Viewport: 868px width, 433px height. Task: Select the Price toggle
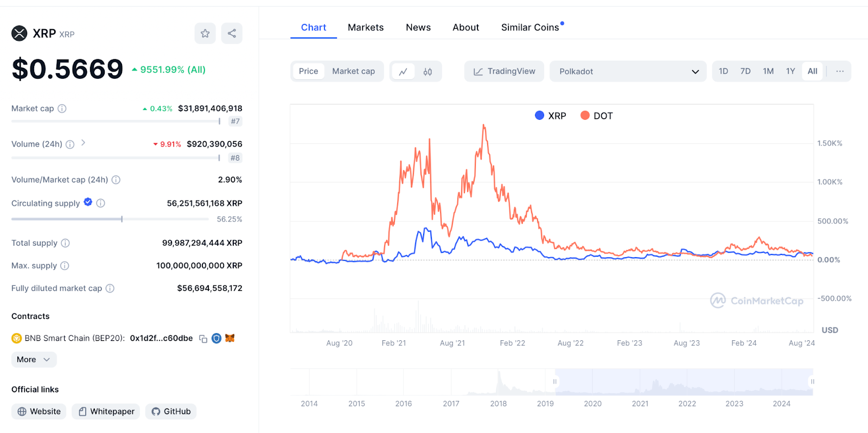coord(308,72)
